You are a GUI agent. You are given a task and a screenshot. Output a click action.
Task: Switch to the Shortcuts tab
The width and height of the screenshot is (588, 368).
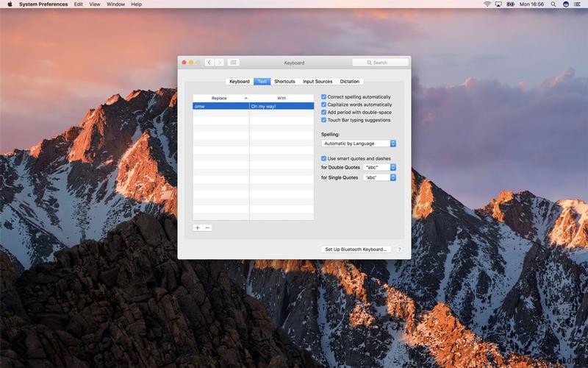click(x=284, y=82)
